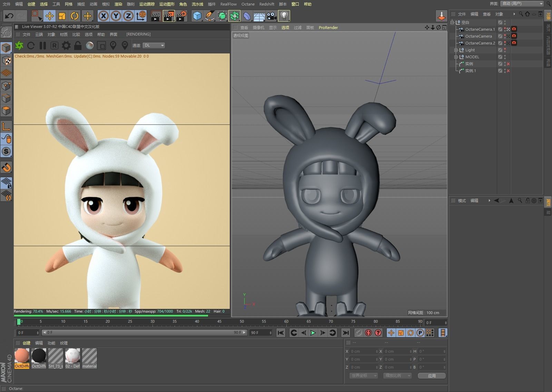Expand the Light group in object manager
This screenshot has width=552, height=392.
tap(456, 50)
